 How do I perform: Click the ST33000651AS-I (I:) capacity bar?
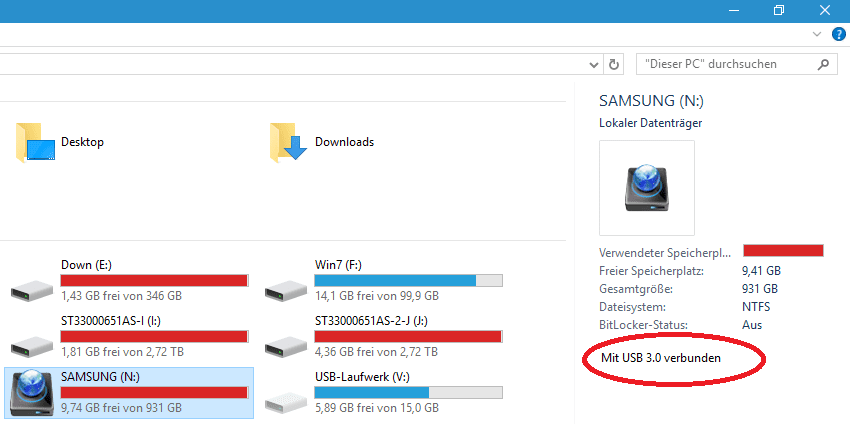[154, 336]
